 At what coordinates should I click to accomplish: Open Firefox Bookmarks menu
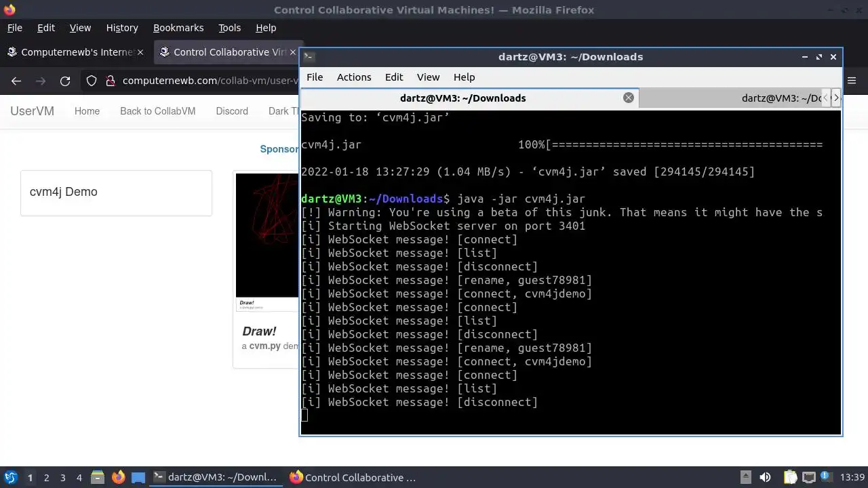click(178, 28)
